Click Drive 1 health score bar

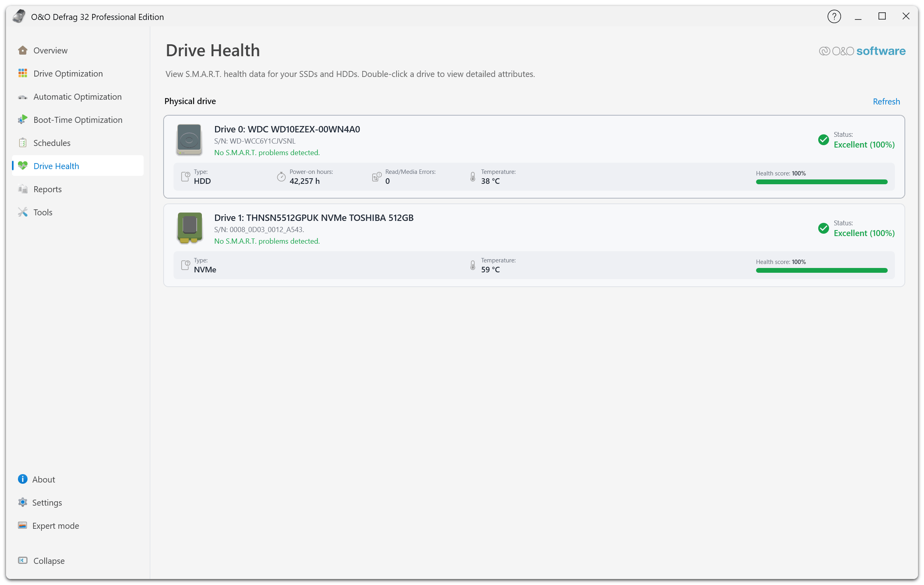(x=821, y=270)
